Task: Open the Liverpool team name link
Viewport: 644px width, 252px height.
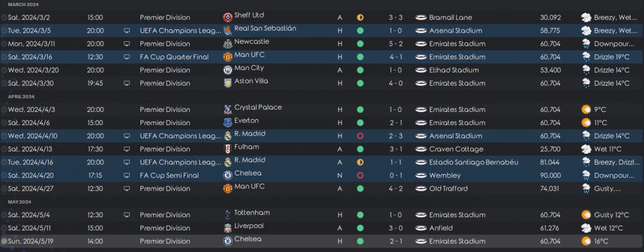Action: (x=249, y=226)
